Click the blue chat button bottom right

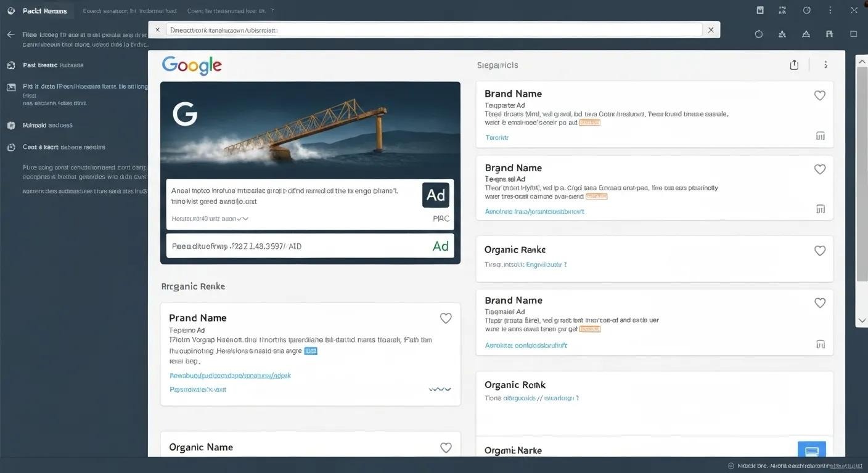tap(811, 450)
